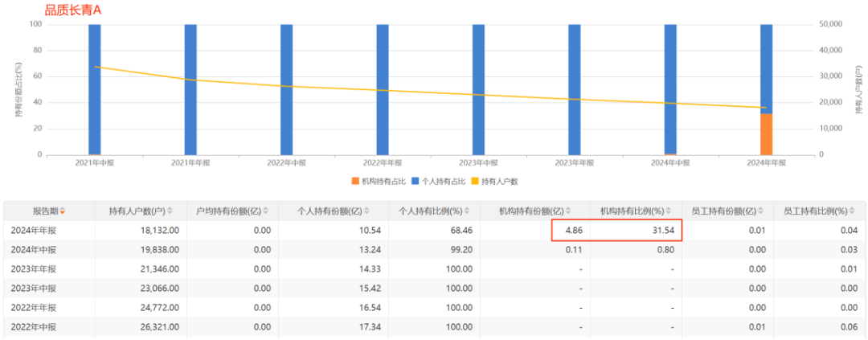Select the 19,838.00 holder count cell
The image size is (868, 340).
click(159, 249)
